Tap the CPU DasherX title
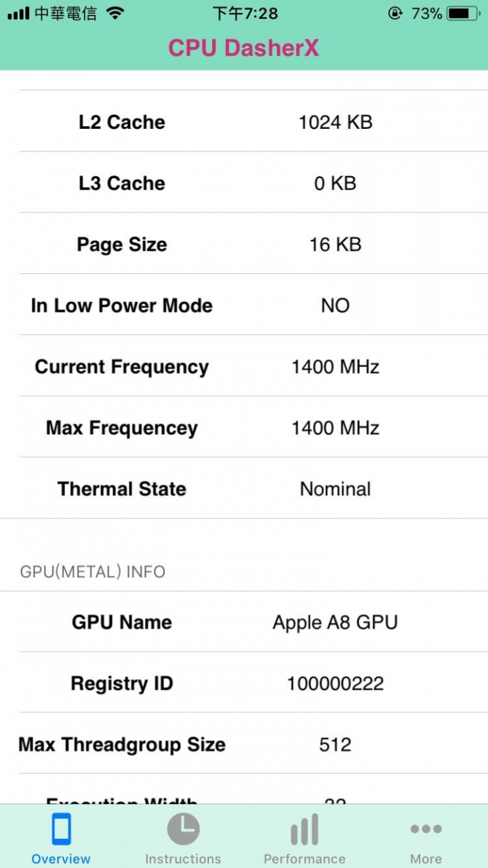488x868 pixels. click(x=243, y=48)
